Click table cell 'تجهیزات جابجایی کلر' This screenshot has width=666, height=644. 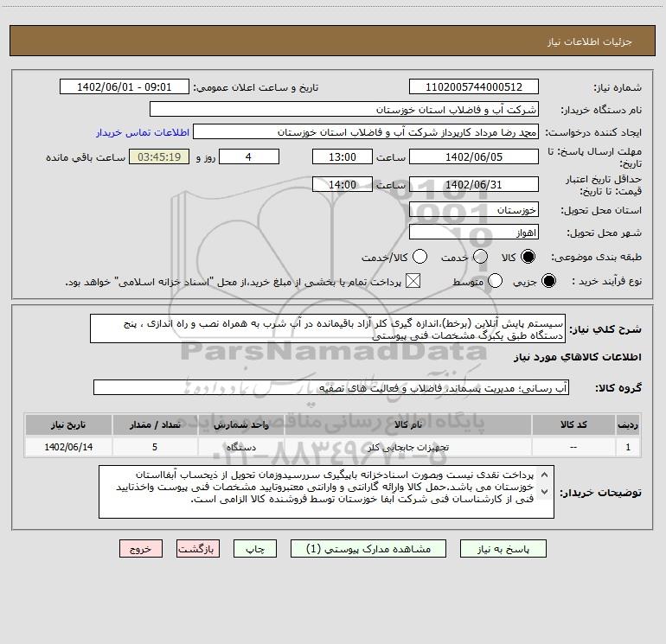(x=407, y=447)
